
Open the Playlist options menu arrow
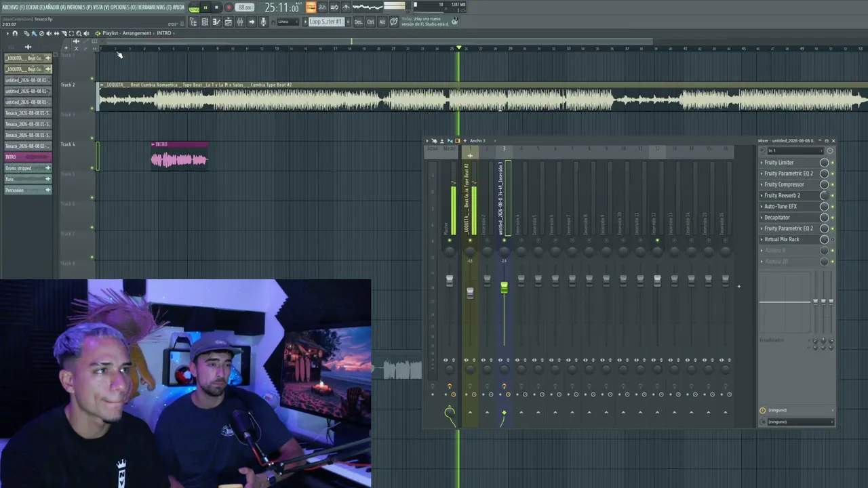coord(7,33)
